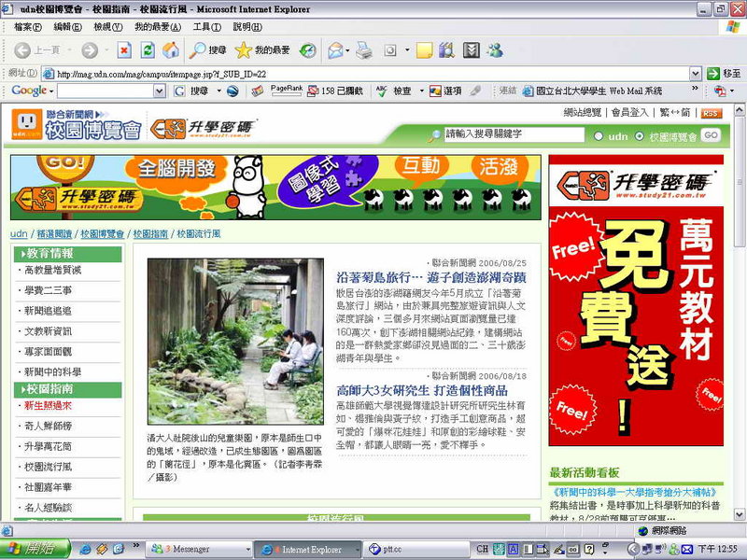Open Google toolbar 選項 options
This screenshot has height=560, width=747.
[x=445, y=91]
